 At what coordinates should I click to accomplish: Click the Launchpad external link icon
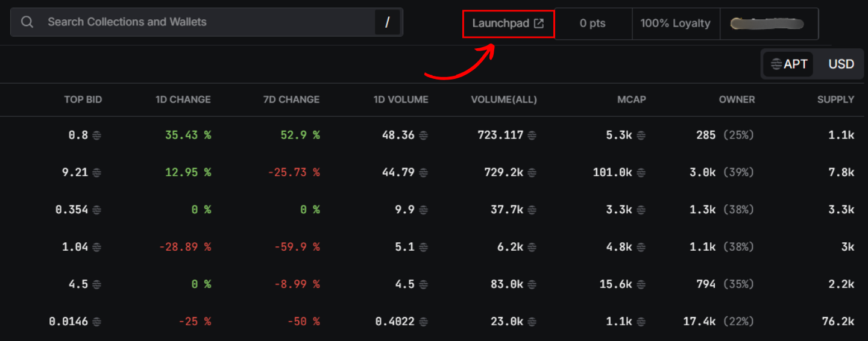point(539,23)
